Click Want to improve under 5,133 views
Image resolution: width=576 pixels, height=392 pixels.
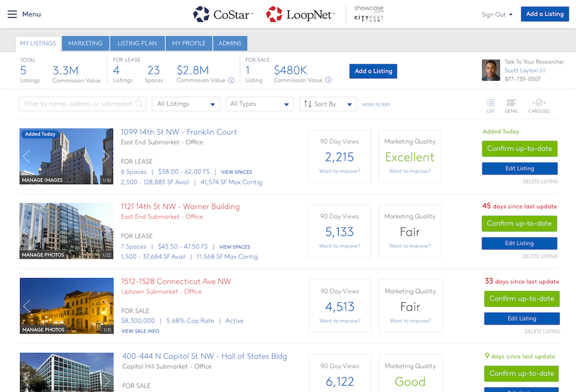pyautogui.click(x=340, y=246)
